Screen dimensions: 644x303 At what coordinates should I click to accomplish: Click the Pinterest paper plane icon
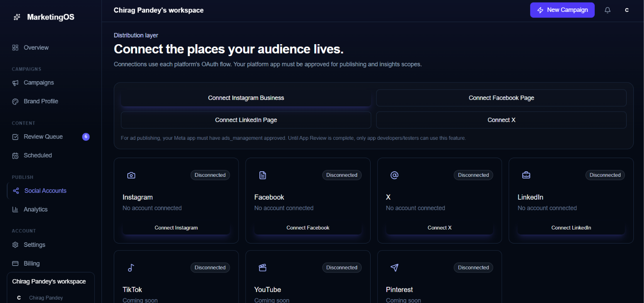[x=394, y=268]
